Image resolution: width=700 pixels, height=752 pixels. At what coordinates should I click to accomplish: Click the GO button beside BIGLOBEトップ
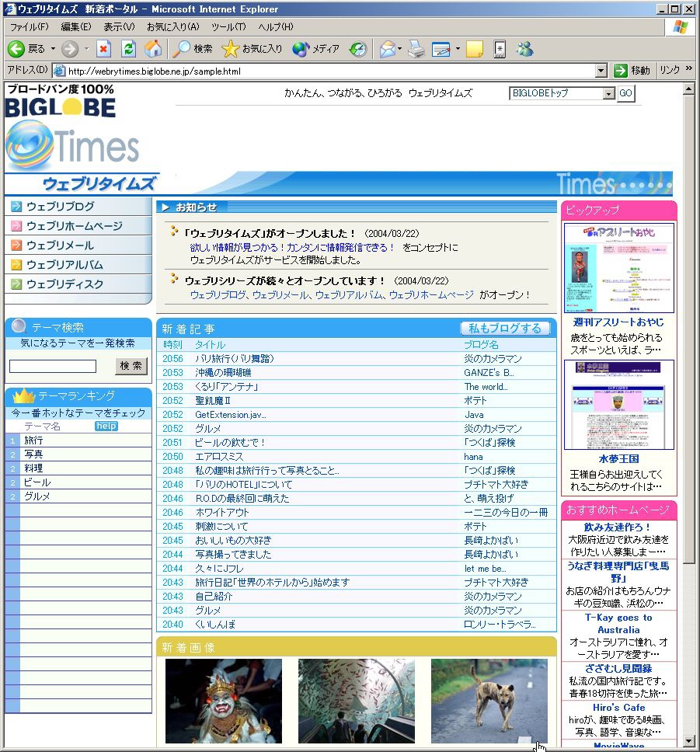pos(625,93)
